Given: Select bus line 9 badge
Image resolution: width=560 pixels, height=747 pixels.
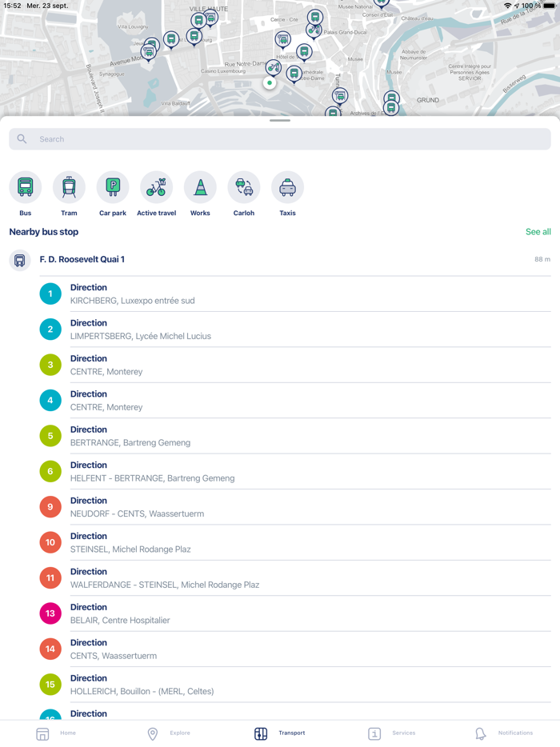Looking at the screenshot, I should pyautogui.click(x=50, y=506).
